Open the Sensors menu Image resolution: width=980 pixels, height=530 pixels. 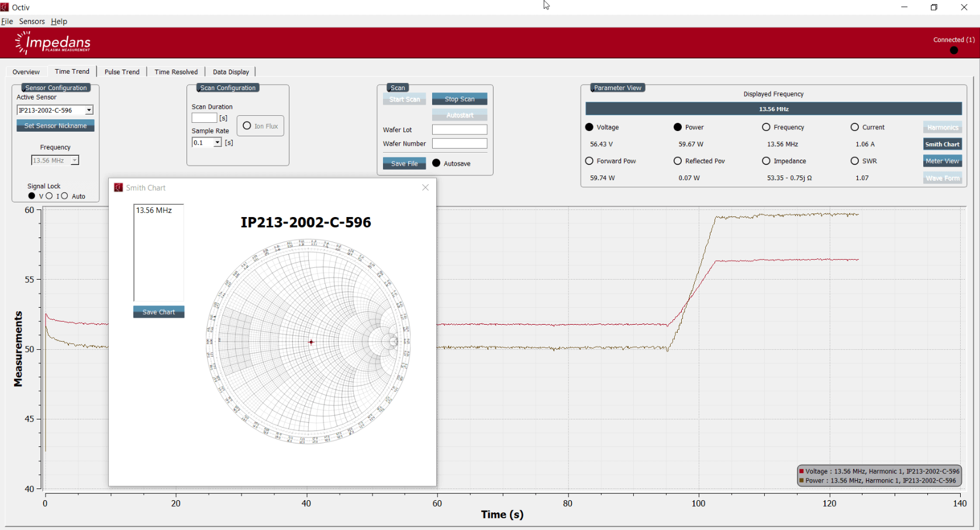coord(32,21)
